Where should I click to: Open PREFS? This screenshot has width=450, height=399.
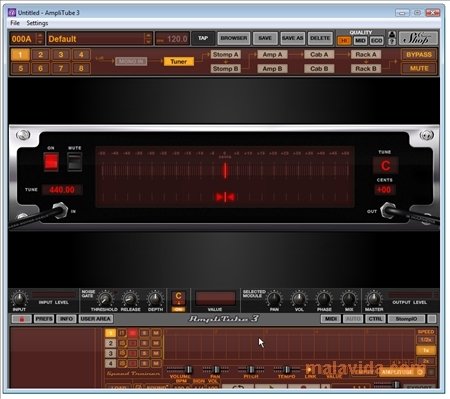pos(44,319)
